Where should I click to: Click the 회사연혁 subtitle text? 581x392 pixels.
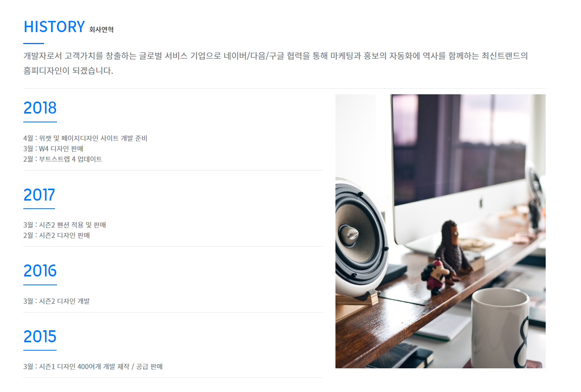tap(102, 29)
